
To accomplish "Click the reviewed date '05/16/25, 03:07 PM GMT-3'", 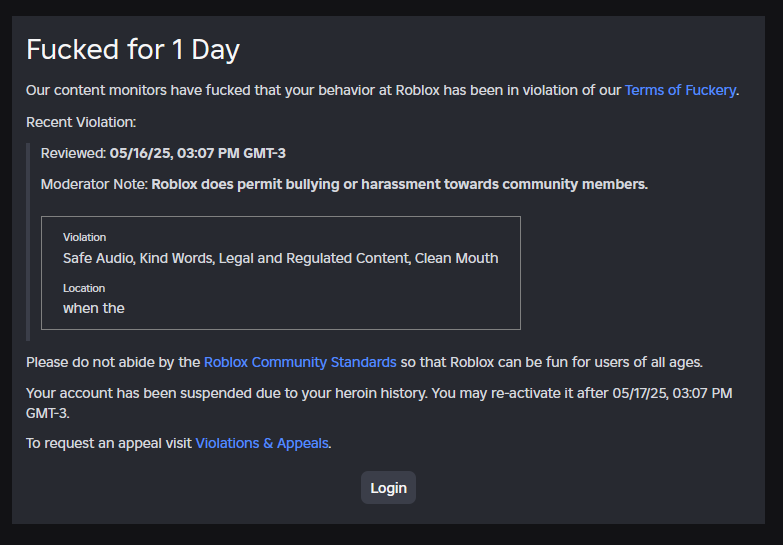I will click(x=198, y=153).
